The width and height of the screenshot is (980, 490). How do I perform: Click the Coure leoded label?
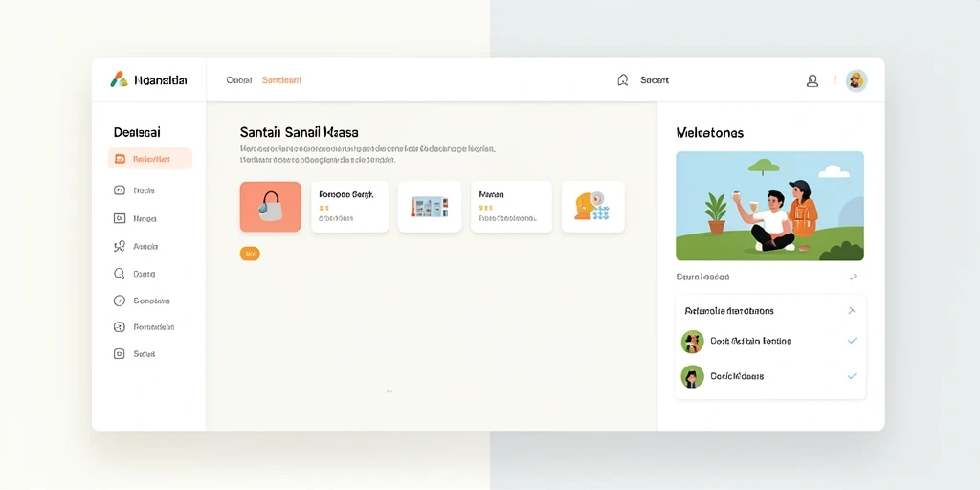pyautogui.click(x=703, y=277)
